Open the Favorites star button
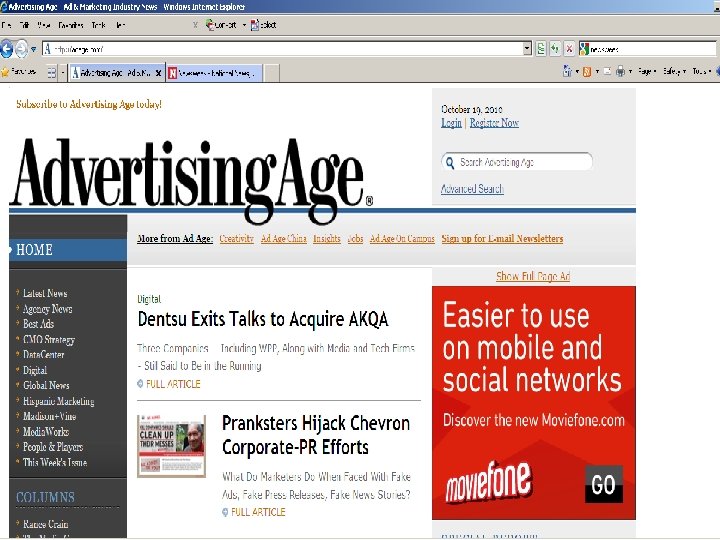This screenshot has width=720, height=540. pyautogui.click(x=18, y=72)
